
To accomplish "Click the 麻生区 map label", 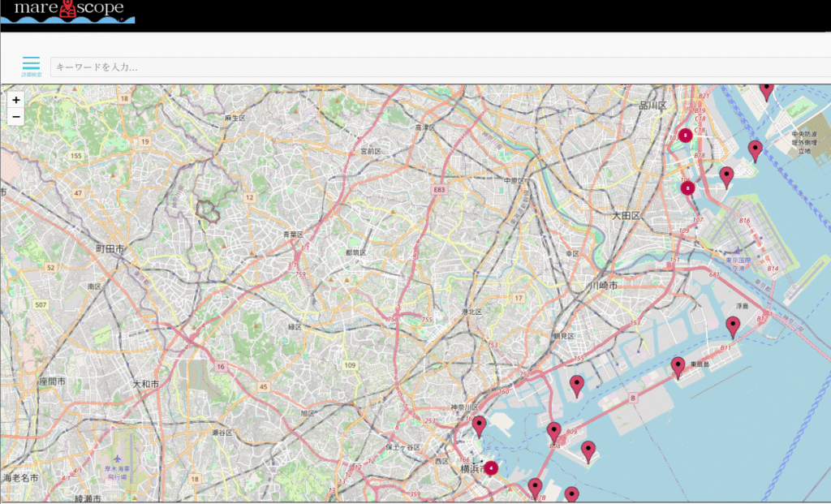I will point(235,118).
